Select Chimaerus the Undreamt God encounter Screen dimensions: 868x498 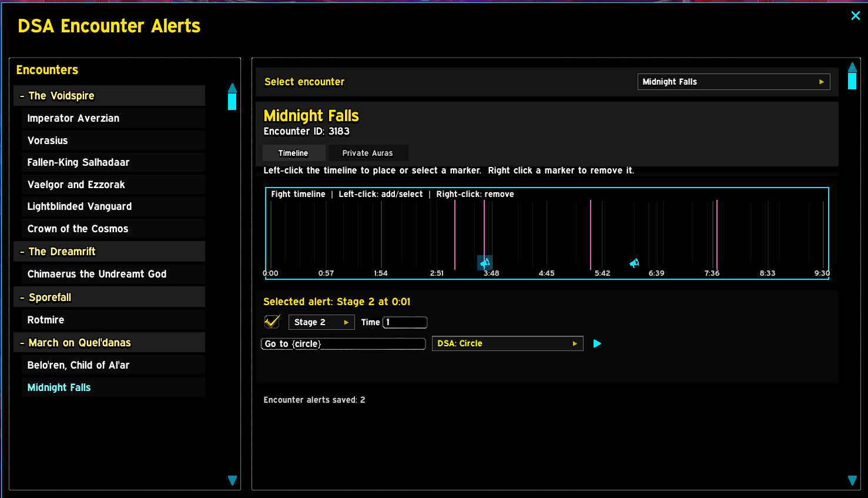(113, 274)
